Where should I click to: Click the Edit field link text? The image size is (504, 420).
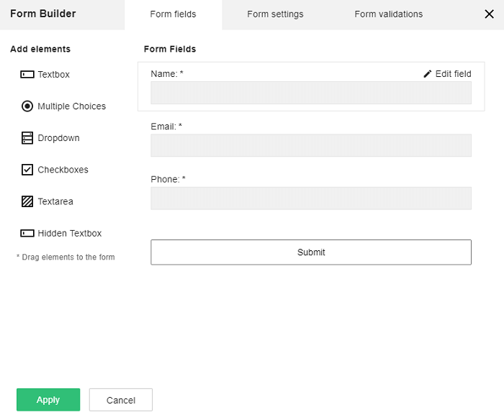point(454,74)
